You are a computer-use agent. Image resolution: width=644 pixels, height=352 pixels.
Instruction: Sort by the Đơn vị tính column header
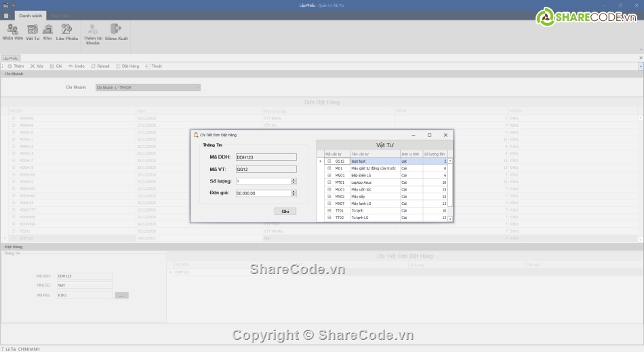411,154
